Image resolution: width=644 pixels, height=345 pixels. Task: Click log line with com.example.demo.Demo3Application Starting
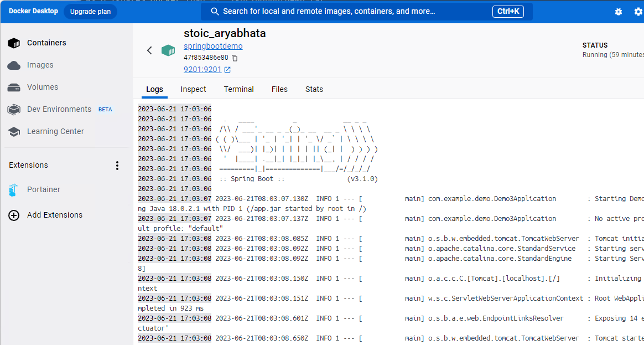pos(391,199)
